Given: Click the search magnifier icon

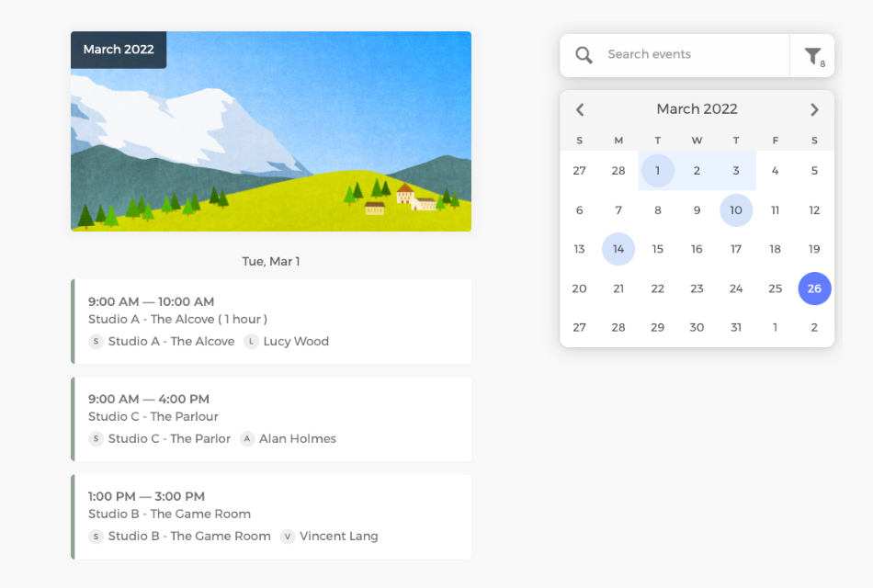Looking at the screenshot, I should tap(584, 55).
